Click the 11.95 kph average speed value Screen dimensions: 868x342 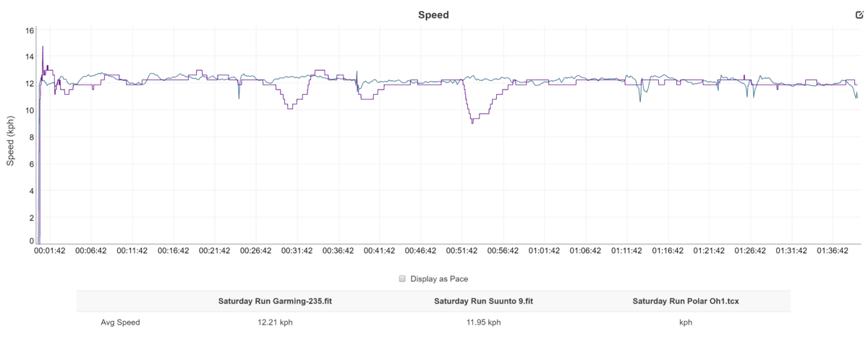pyautogui.click(x=483, y=322)
